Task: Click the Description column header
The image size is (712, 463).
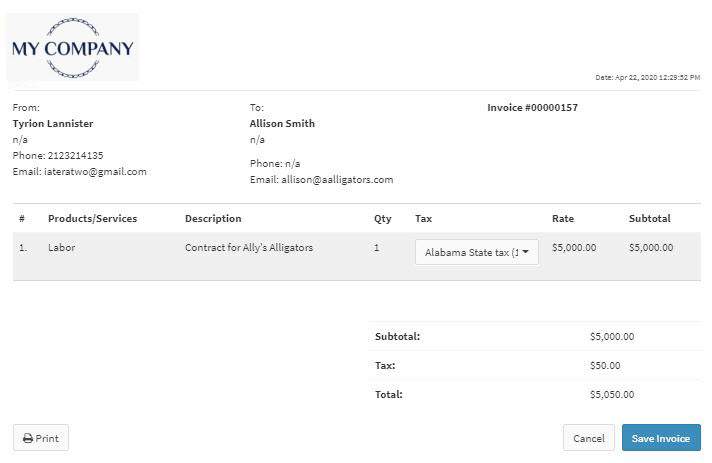Action: 213,218
